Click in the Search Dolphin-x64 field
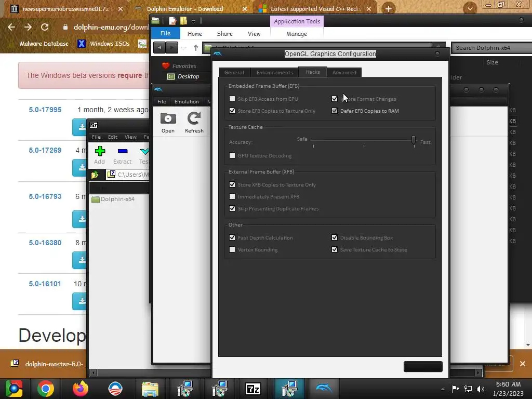This screenshot has width=532, height=399. [491, 48]
